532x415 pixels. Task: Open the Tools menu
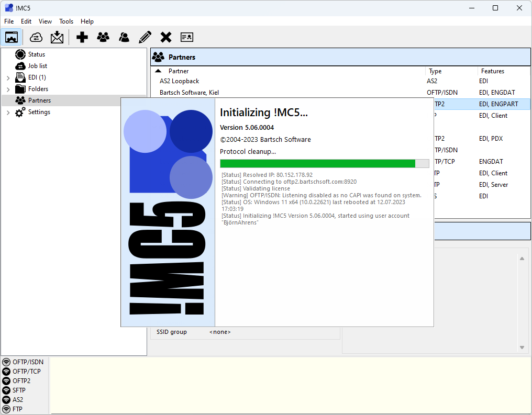click(x=66, y=21)
